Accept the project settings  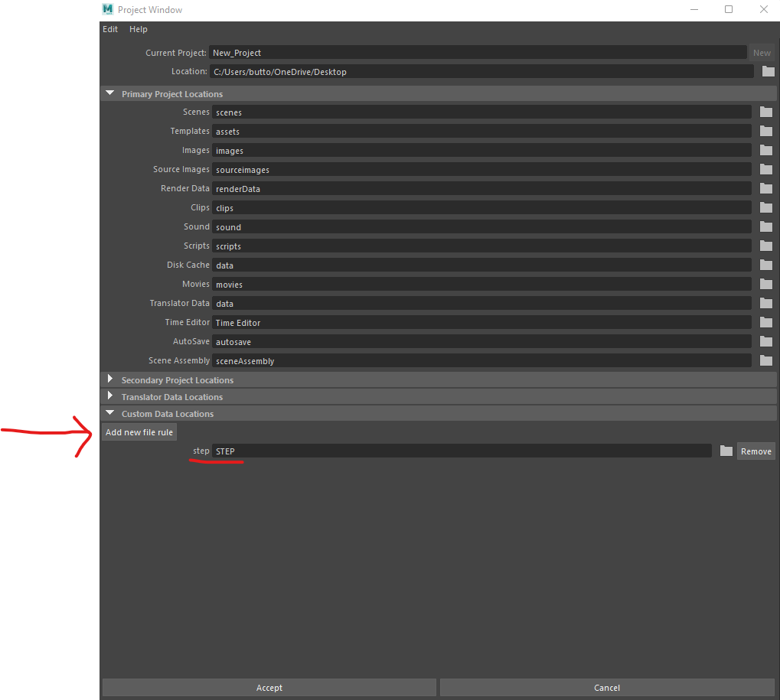tap(269, 688)
